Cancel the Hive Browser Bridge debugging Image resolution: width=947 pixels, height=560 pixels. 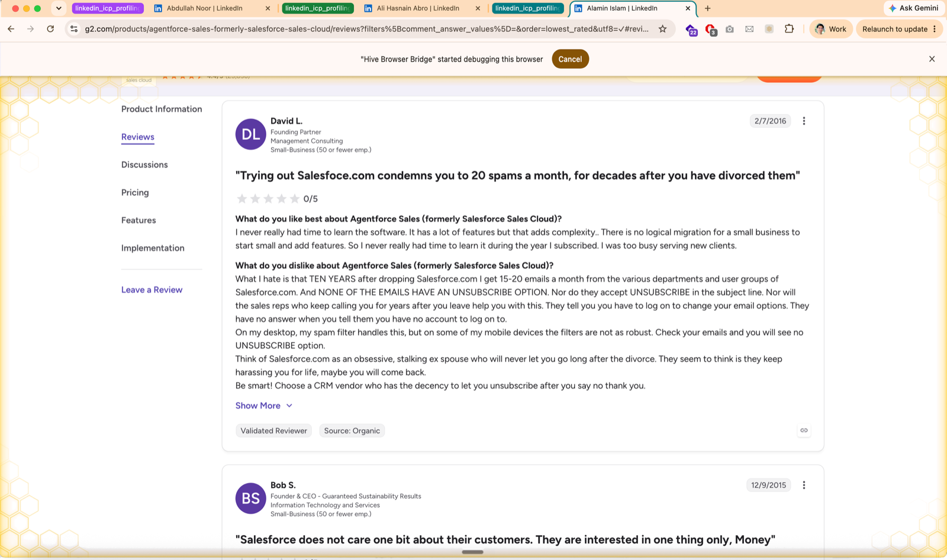point(570,59)
